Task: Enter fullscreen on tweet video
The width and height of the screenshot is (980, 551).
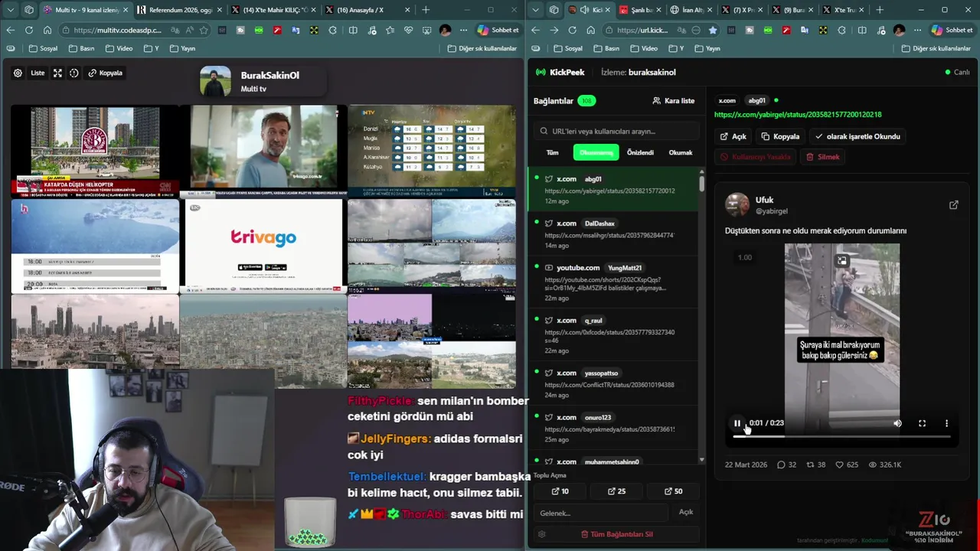Action: tap(922, 423)
